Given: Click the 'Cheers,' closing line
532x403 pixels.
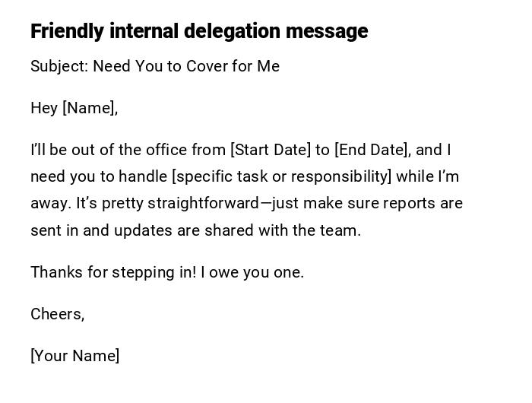Looking at the screenshot, I should (57, 314).
